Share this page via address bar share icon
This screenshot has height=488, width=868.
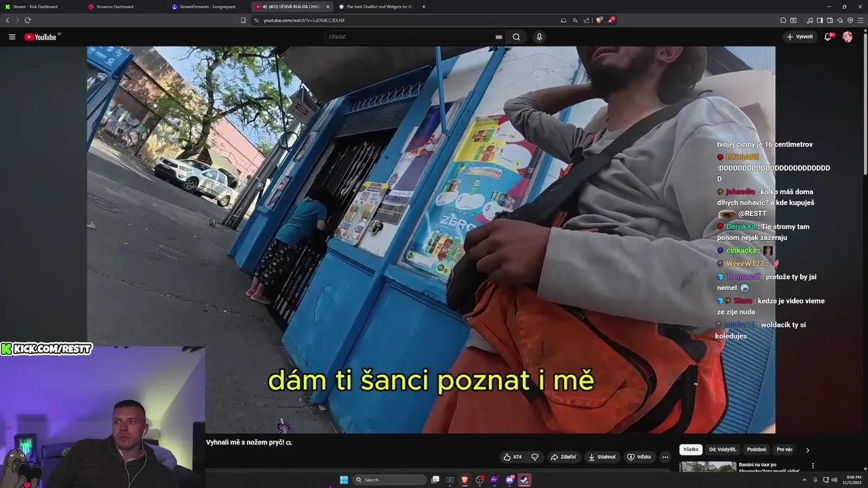[x=586, y=20]
